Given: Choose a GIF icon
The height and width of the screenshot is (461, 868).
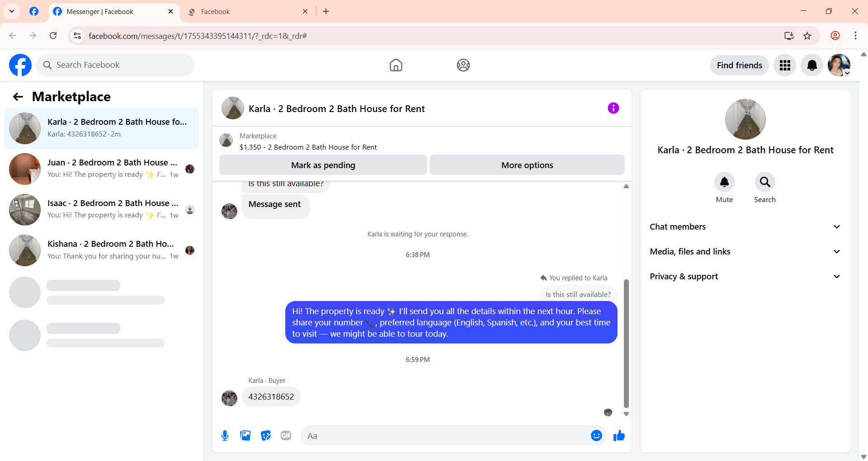Looking at the screenshot, I should click(286, 436).
